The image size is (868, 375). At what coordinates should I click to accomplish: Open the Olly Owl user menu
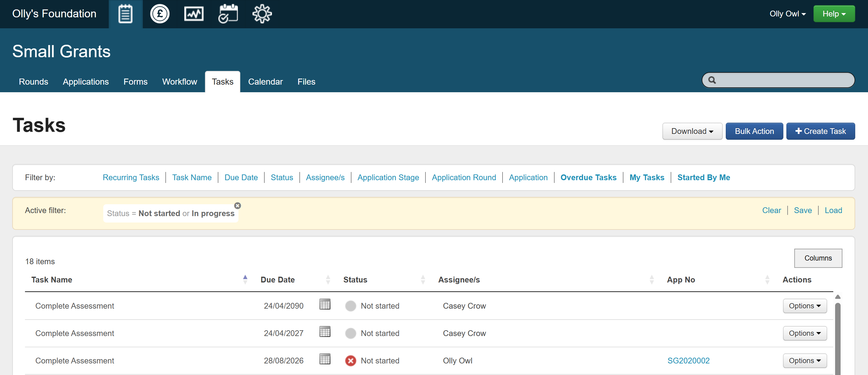[788, 14]
